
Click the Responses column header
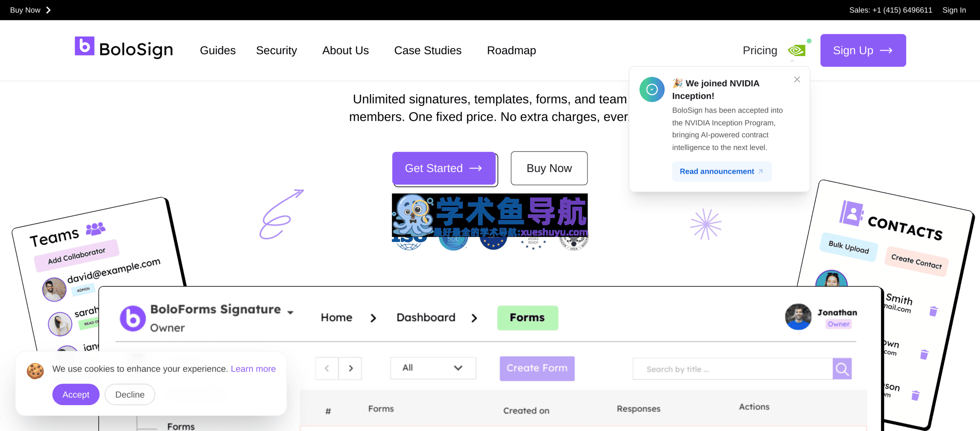click(x=638, y=409)
